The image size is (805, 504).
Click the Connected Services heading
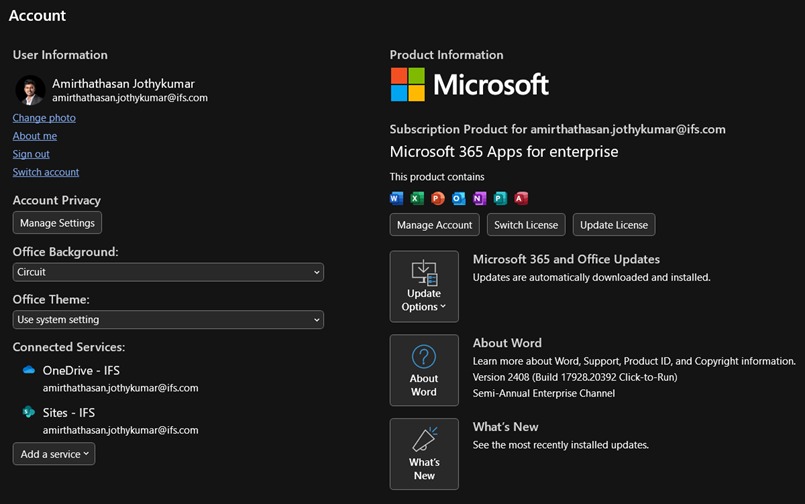(x=69, y=347)
